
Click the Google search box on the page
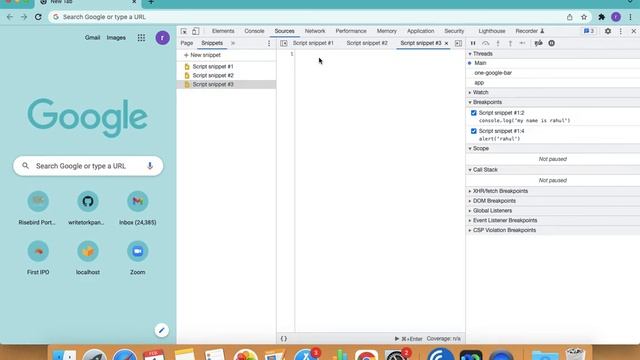click(88, 166)
